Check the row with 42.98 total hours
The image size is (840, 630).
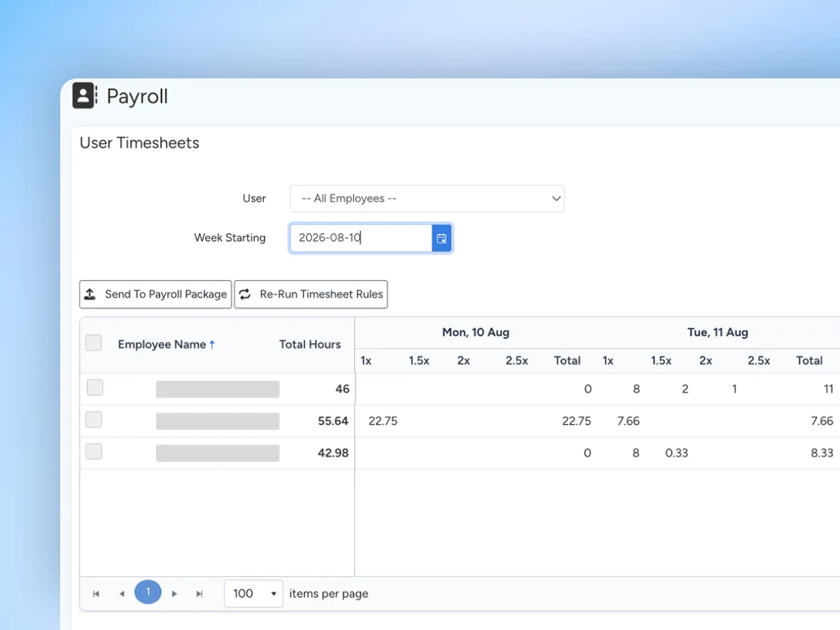93,451
